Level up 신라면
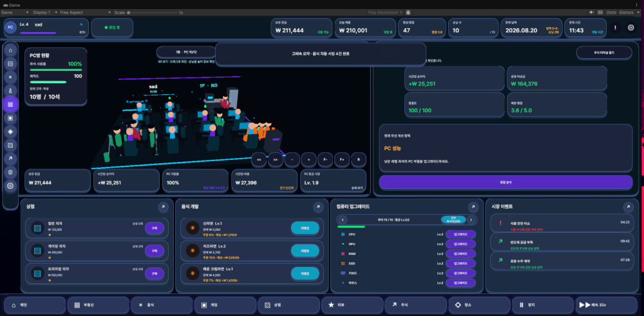This screenshot has height=316, width=644. (x=305, y=228)
